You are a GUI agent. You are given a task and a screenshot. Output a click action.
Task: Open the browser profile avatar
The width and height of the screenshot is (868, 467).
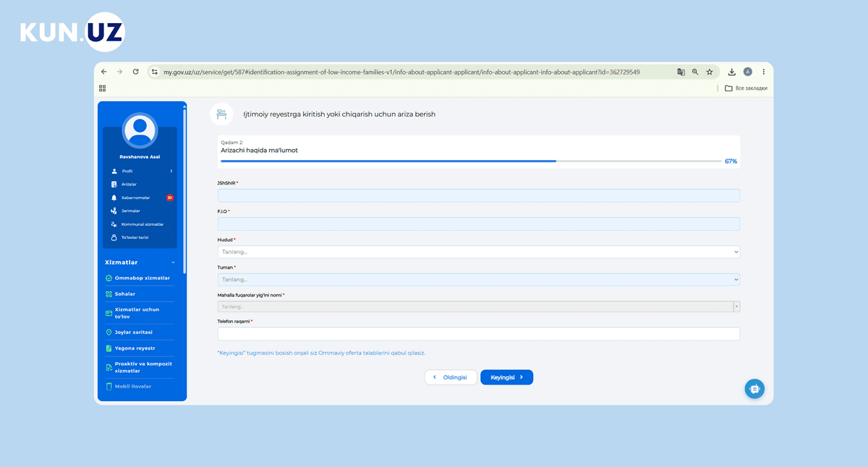click(748, 72)
